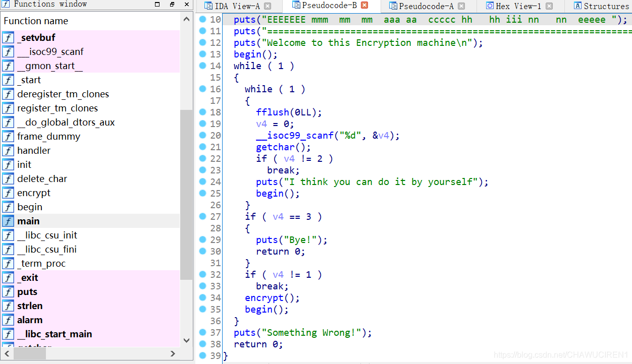The width and height of the screenshot is (632, 364).
Task: Click functions list scroll down arrow
Action: coord(186,341)
